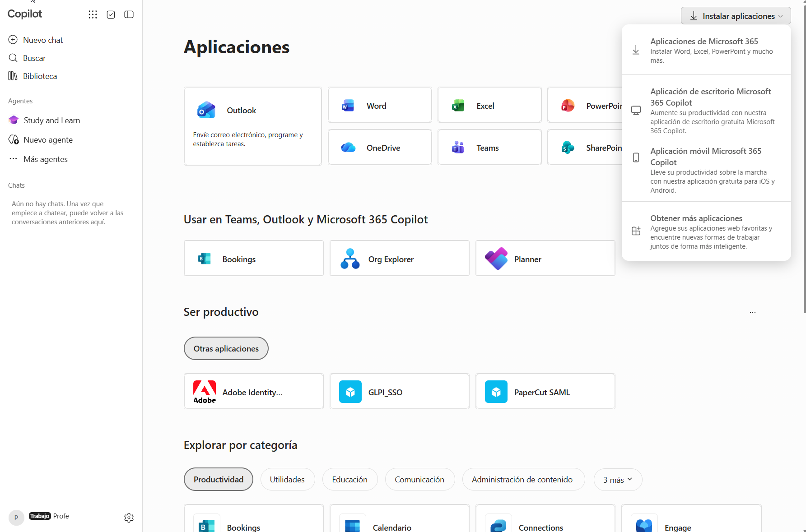Click the Trabajo account badge
Screen dimensions: 806x532
tap(40, 516)
